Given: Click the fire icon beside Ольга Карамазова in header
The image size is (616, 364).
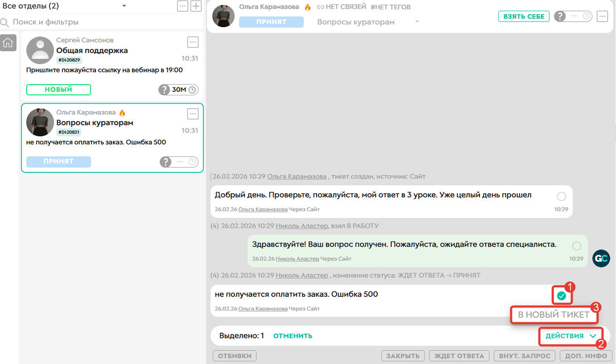Looking at the screenshot, I should click(308, 7).
